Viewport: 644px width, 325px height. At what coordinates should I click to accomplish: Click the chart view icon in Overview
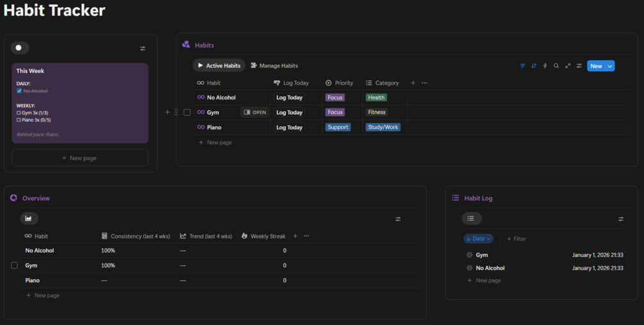(x=29, y=219)
